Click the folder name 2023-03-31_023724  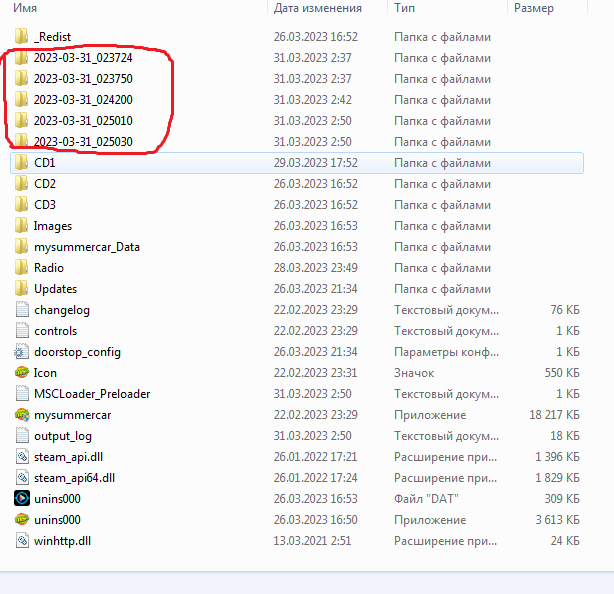tap(83, 58)
